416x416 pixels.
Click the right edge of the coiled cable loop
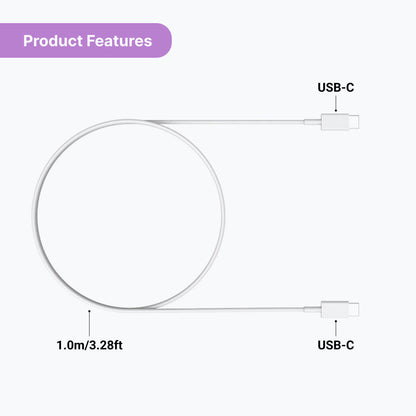pyautogui.click(x=222, y=215)
